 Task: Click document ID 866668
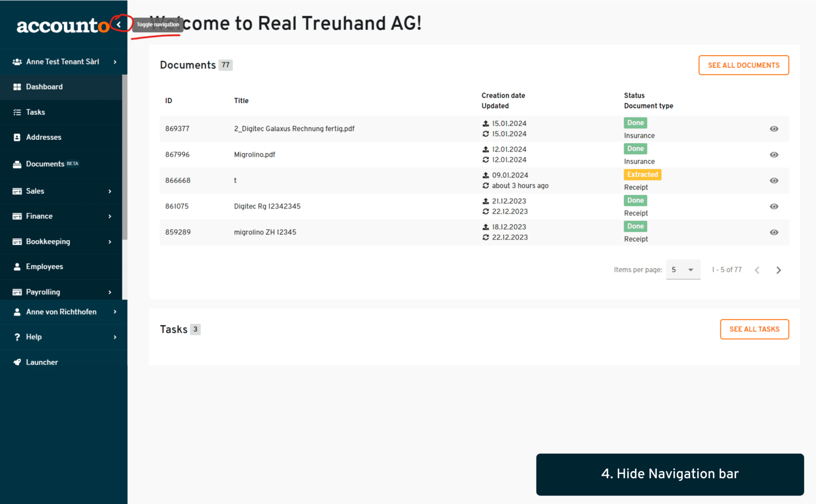pos(178,181)
